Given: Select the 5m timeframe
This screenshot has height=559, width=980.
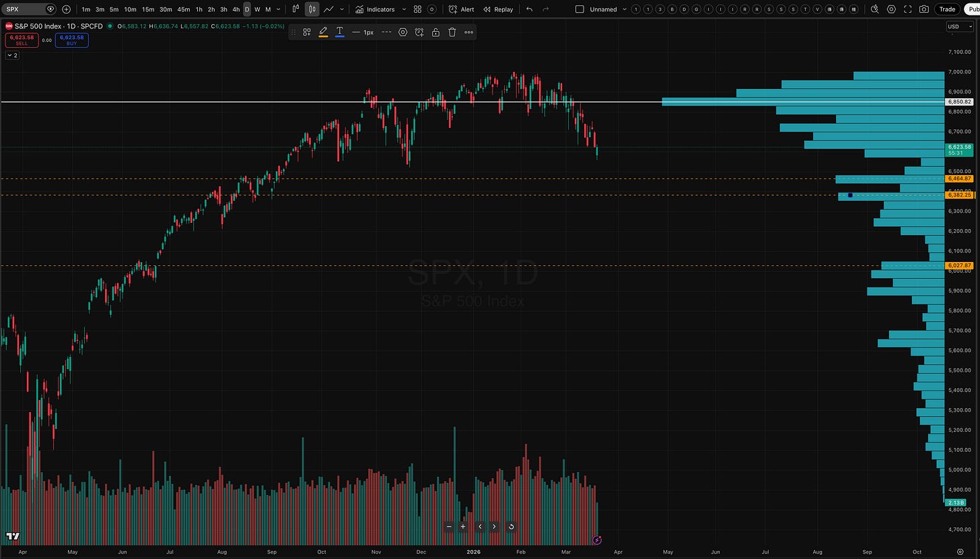Looking at the screenshot, I should pyautogui.click(x=114, y=9).
